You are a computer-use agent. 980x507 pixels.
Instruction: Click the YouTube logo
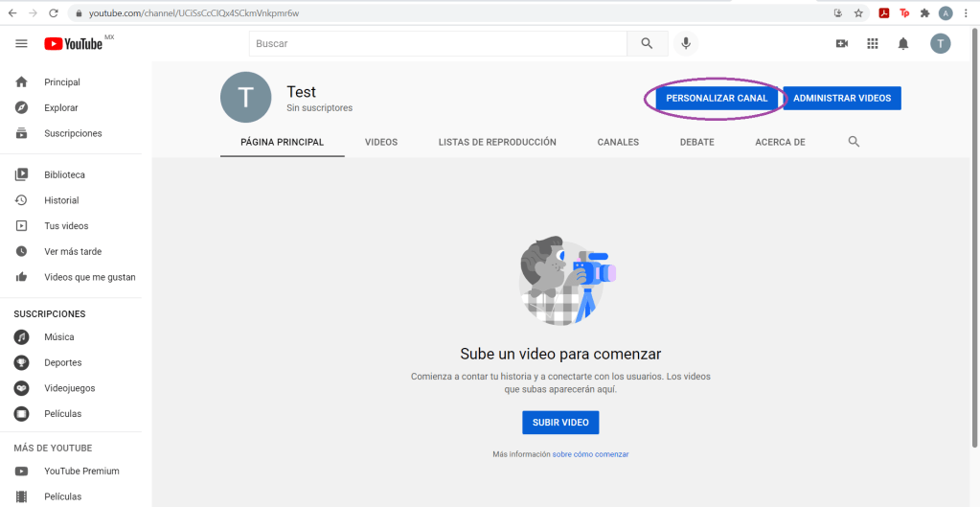tap(74, 44)
